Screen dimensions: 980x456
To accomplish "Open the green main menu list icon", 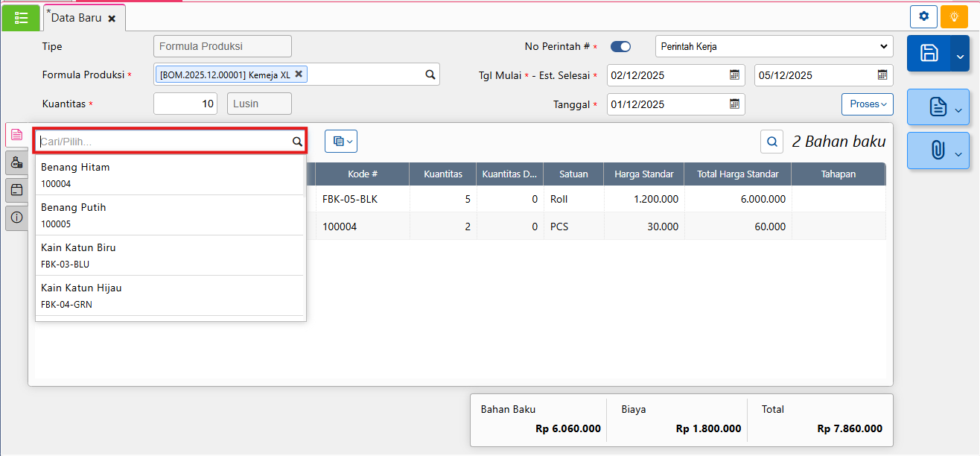I will (x=21, y=18).
